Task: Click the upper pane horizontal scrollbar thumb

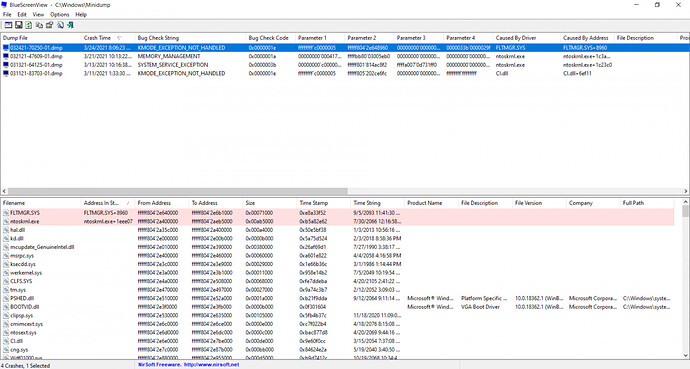Action: [x=178, y=191]
